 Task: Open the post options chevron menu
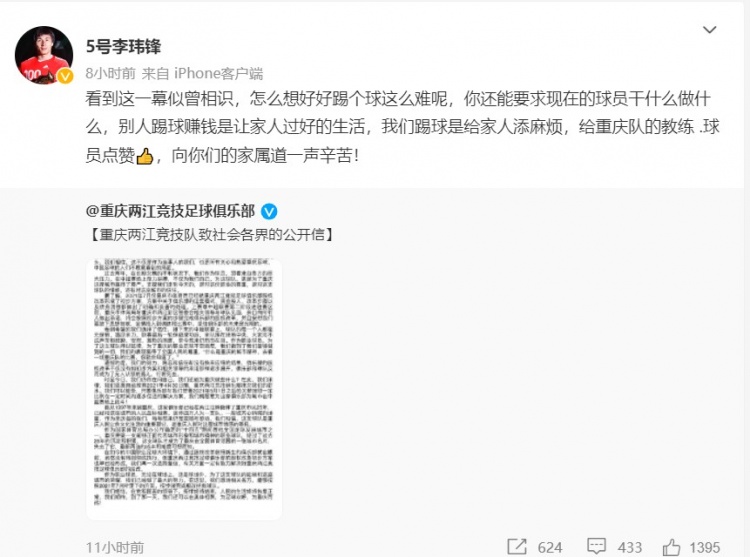pos(709,30)
